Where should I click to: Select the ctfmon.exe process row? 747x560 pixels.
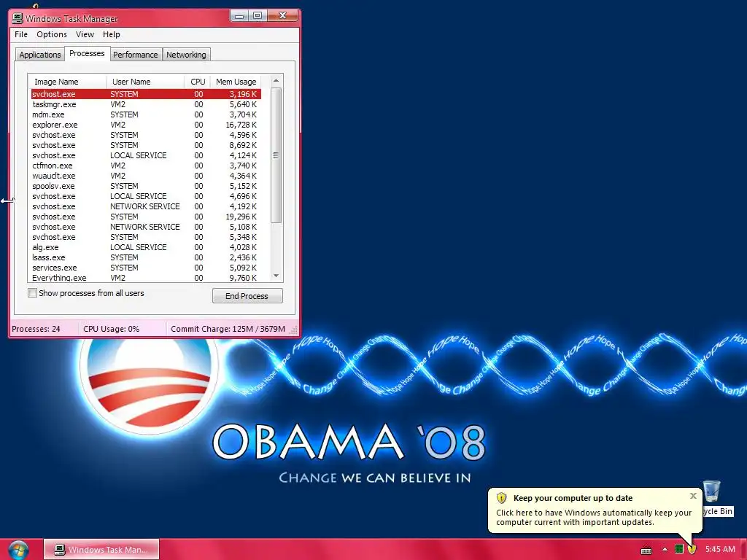tap(146, 166)
